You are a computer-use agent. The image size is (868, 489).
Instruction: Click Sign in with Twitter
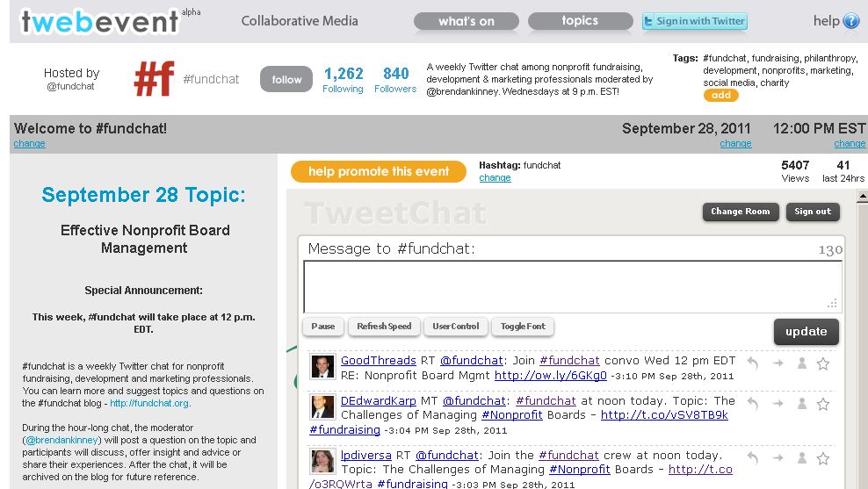[x=695, y=22]
